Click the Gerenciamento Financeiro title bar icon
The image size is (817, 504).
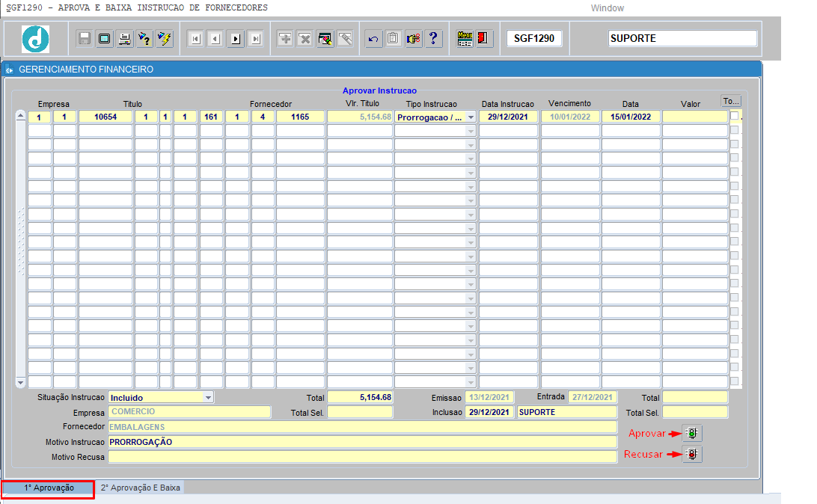pyautogui.click(x=10, y=70)
